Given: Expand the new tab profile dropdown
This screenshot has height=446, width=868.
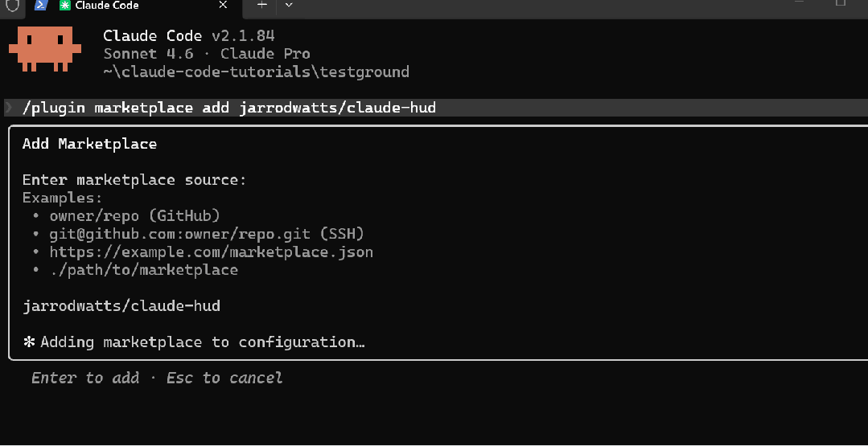Looking at the screenshot, I should 289,6.
